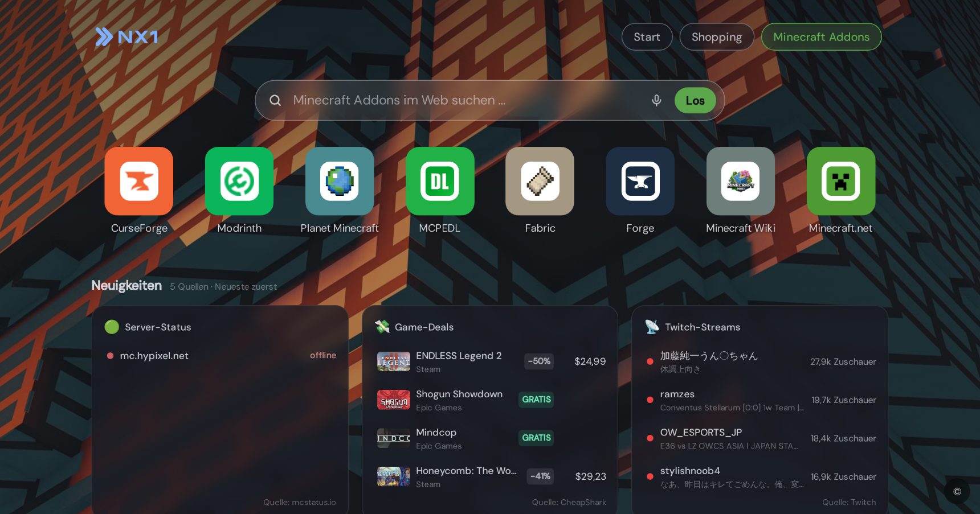980x514 pixels.
Task: Open the Minecraft Wiki icon
Action: [741, 181]
